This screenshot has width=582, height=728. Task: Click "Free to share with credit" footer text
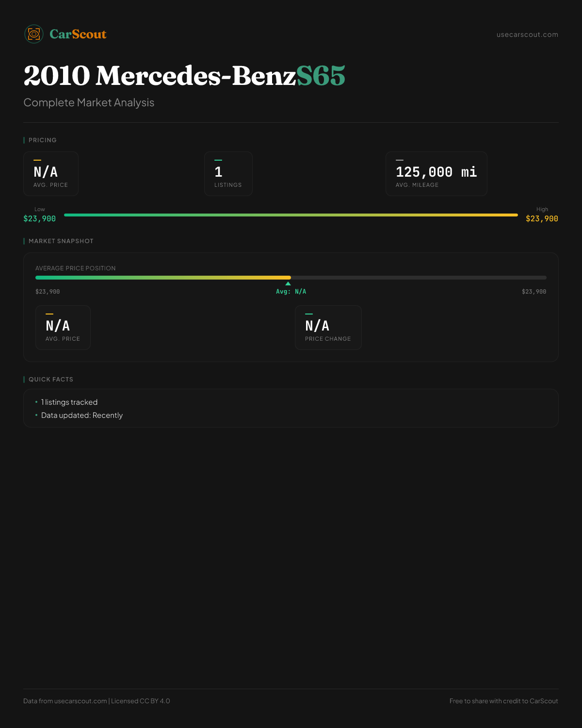coord(503,701)
